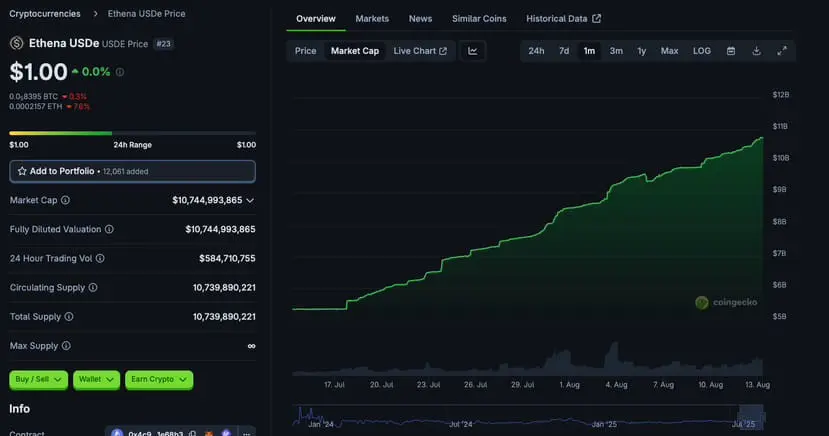Image resolution: width=829 pixels, height=436 pixels.
Task: Click the 24h Range progress bar
Action: coord(132,133)
